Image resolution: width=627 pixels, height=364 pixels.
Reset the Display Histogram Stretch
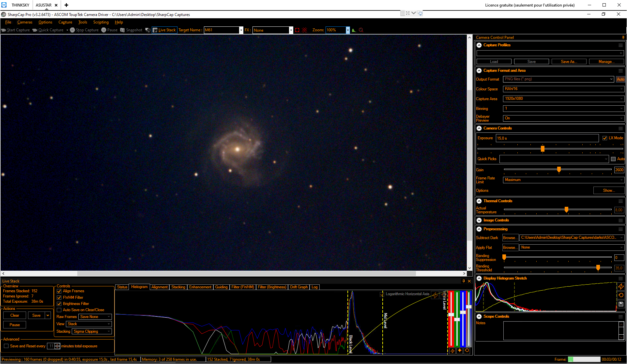pos(621,295)
